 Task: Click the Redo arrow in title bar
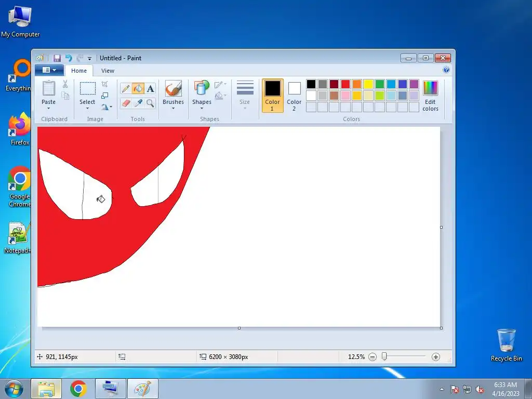[x=79, y=58]
